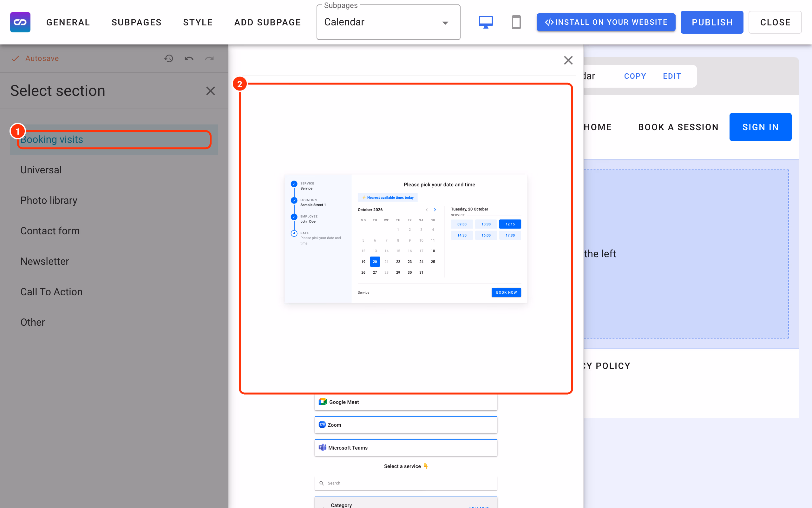Select Newsletter section

click(114, 261)
